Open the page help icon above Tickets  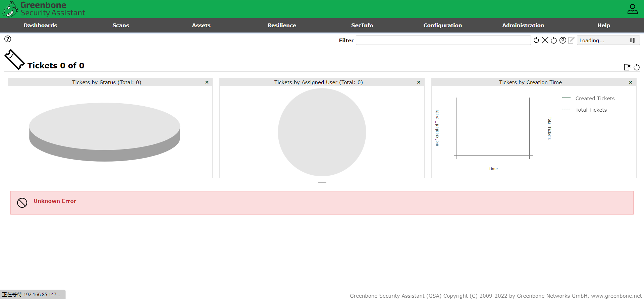[x=8, y=39]
